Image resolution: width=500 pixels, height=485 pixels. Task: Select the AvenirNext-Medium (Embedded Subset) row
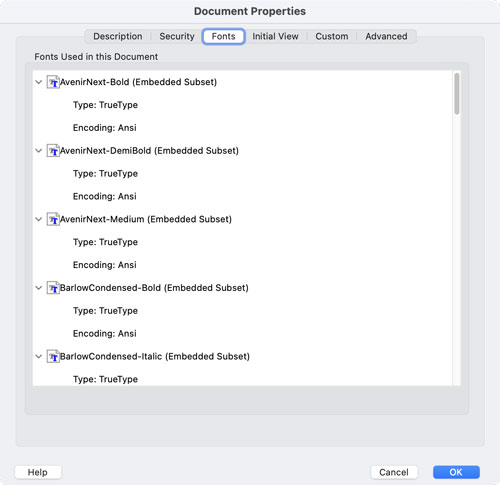(243, 219)
